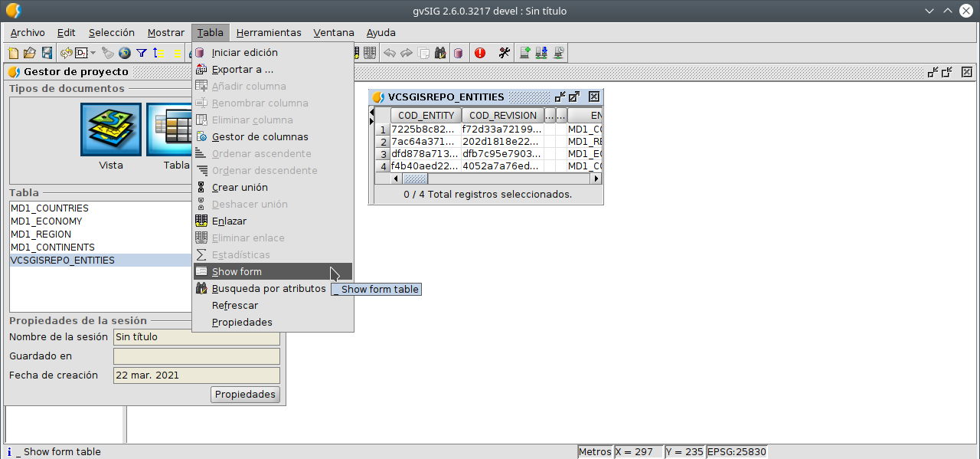Choose Enlazar menu entry
The image size is (980, 459).
[273, 221]
